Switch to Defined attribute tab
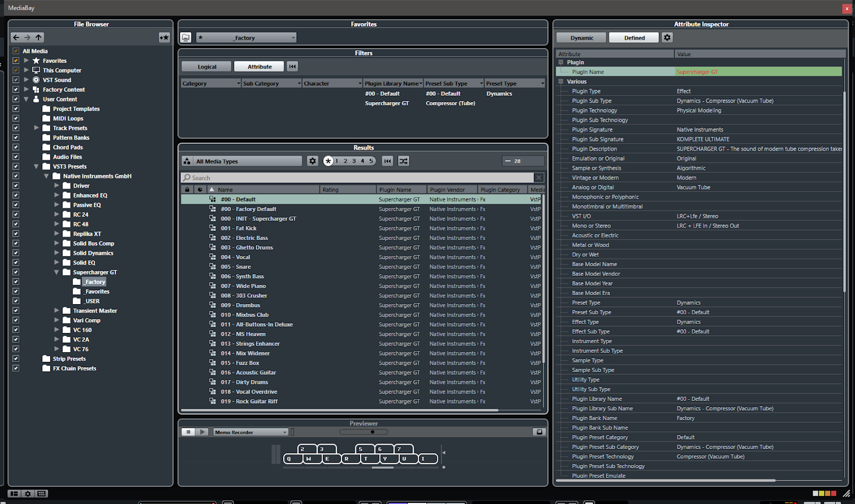This screenshot has height=504, width=855. [634, 37]
